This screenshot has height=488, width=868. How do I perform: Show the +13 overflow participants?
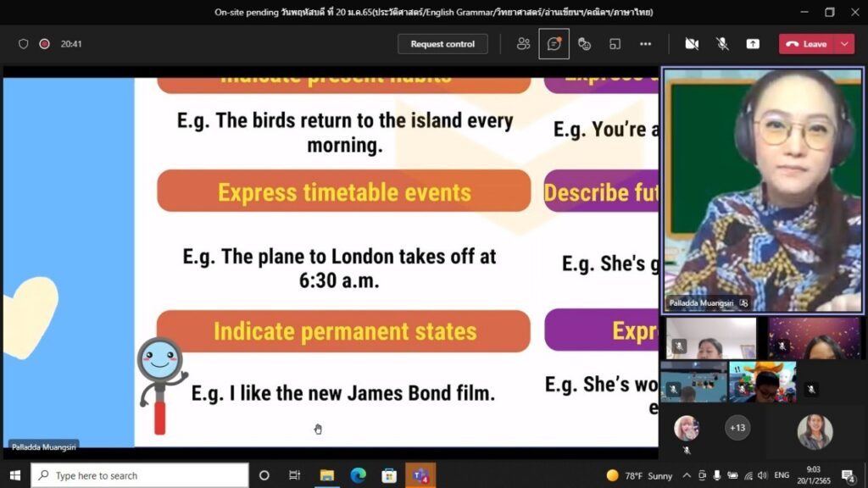(737, 428)
